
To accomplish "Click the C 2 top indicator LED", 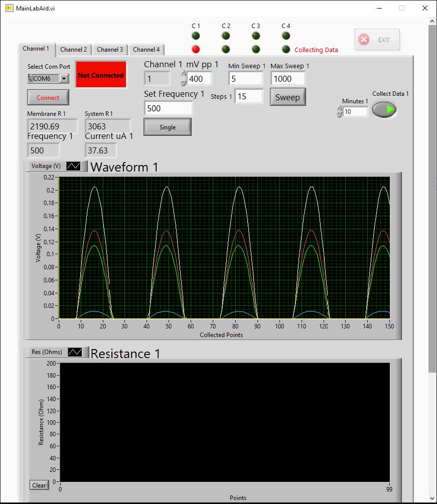I will (x=226, y=36).
